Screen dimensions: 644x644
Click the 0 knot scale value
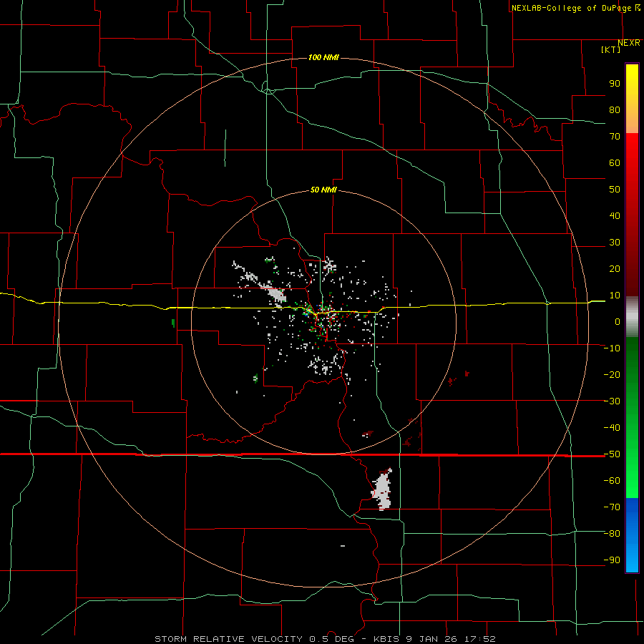point(618,322)
